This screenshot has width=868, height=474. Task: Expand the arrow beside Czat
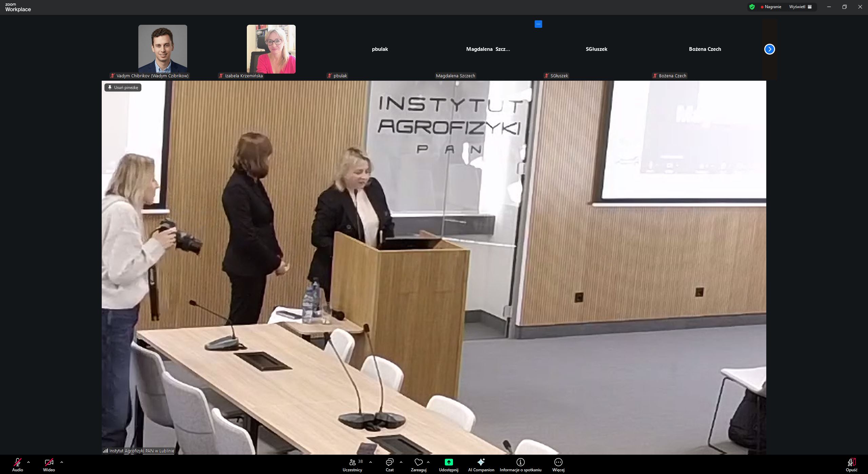401,462
